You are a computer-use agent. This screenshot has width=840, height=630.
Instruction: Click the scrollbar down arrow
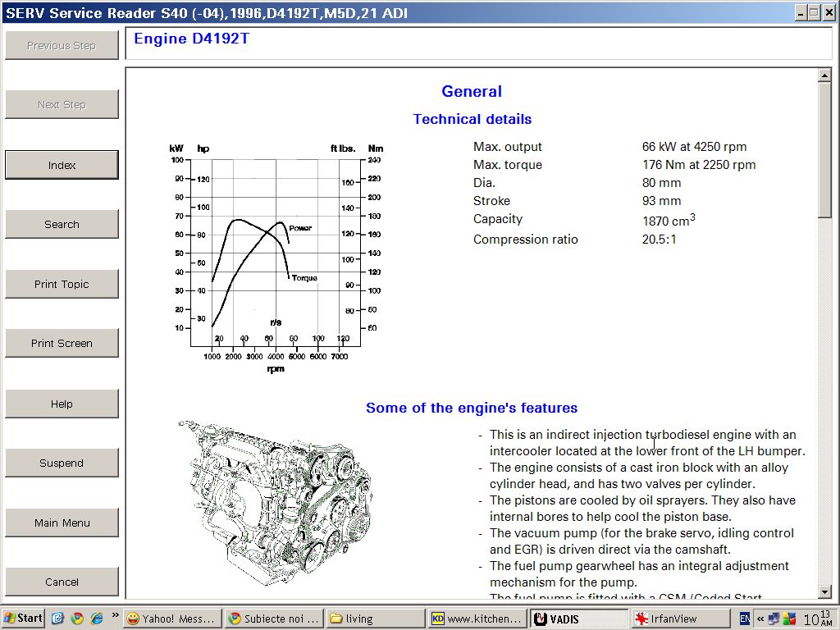coord(824,591)
